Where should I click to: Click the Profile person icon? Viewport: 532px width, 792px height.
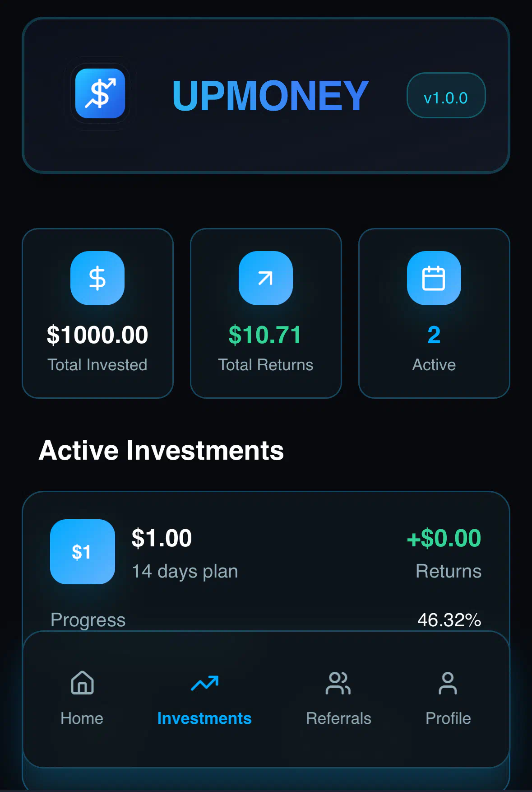448,683
